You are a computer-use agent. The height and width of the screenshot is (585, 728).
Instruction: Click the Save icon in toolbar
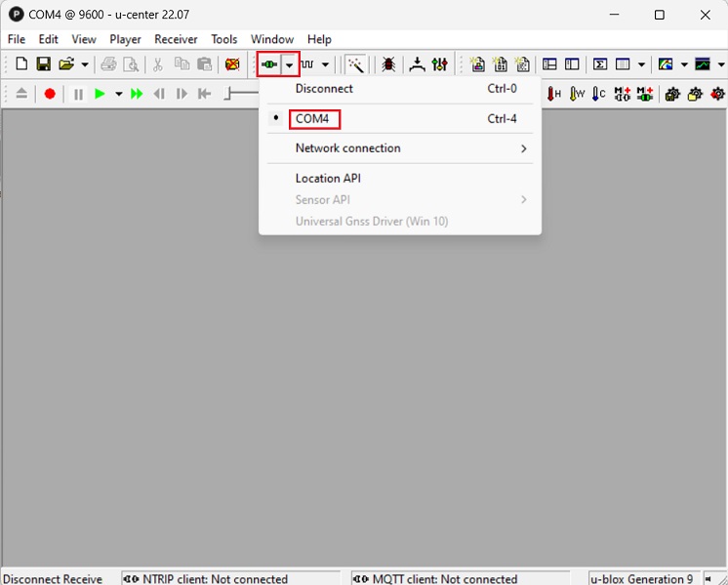pos(43,64)
